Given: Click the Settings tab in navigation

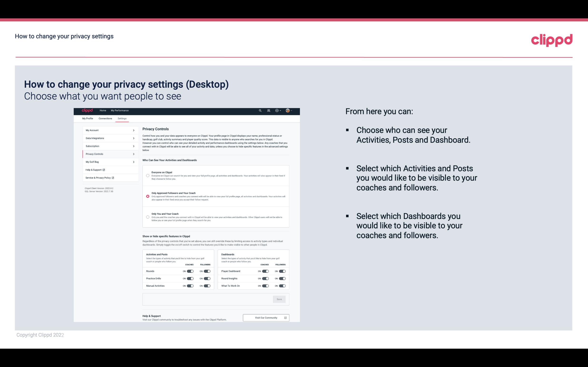Looking at the screenshot, I should click(122, 118).
